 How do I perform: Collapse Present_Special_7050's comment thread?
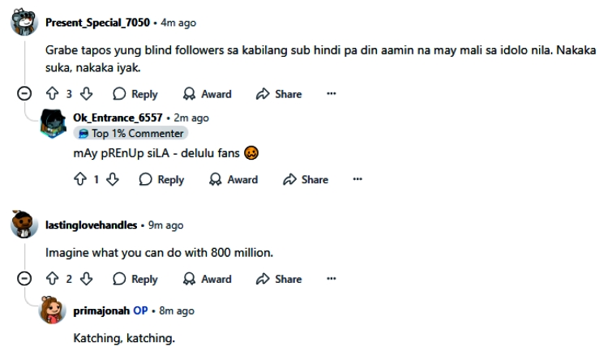coord(25,94)
